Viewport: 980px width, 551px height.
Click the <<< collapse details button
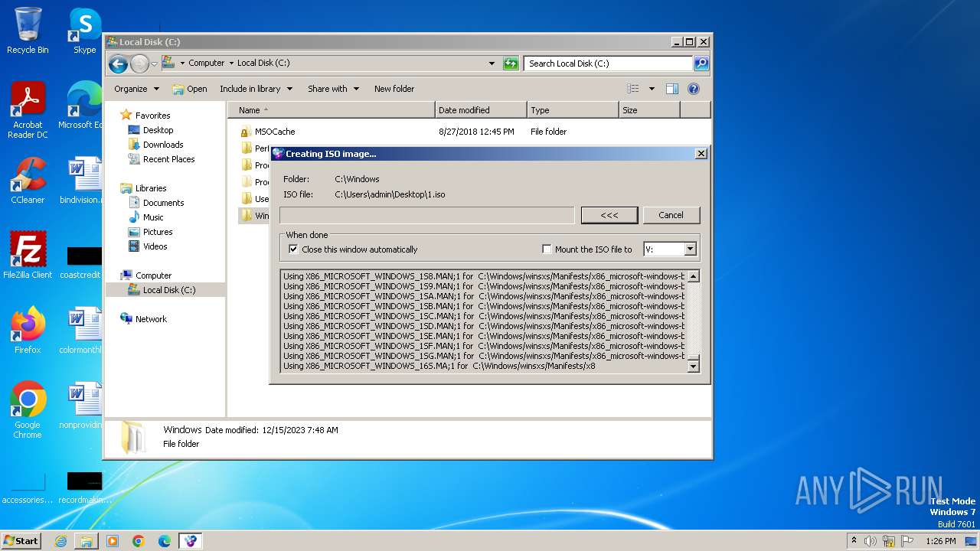609,215
